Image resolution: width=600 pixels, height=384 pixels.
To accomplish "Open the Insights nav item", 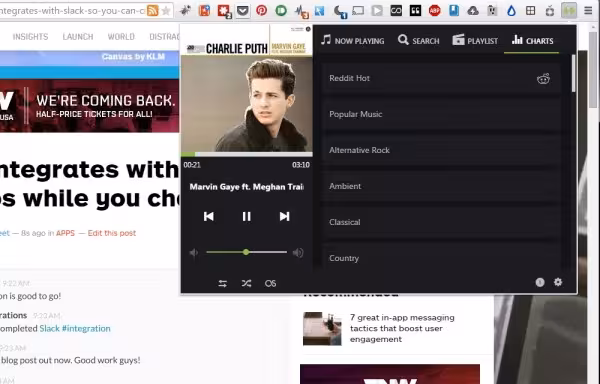I will pyautogui.click(x=30, y=37).
